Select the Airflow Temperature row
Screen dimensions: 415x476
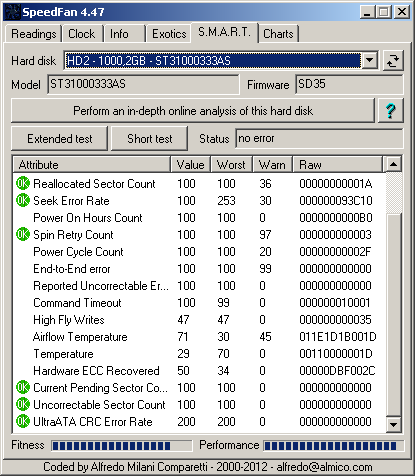(199, 337)
